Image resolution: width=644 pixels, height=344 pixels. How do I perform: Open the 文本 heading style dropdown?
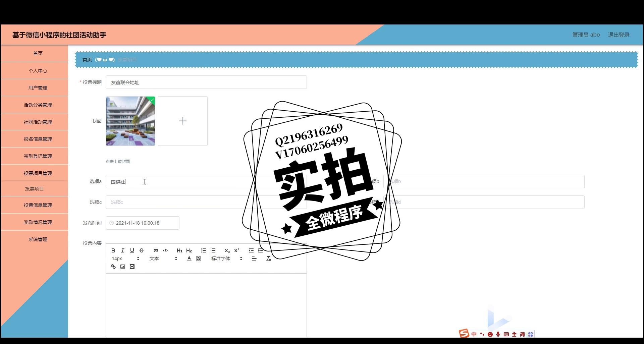pos(163,259)
